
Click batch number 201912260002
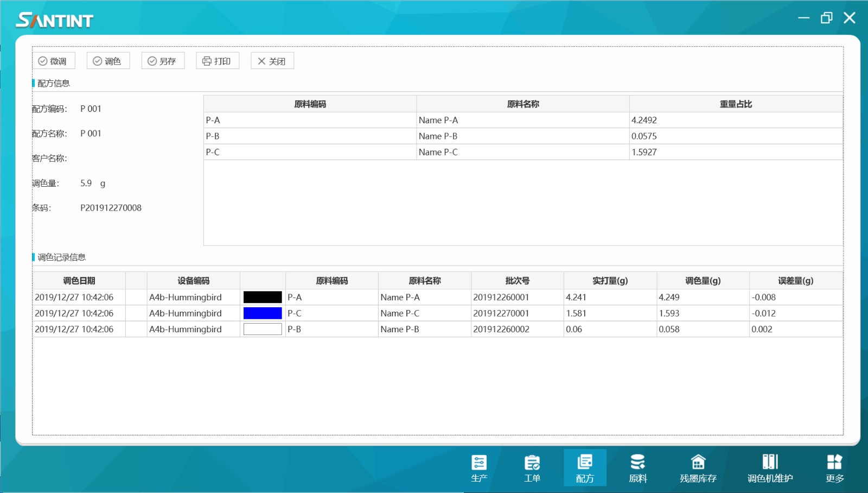[x=501, y=329]
